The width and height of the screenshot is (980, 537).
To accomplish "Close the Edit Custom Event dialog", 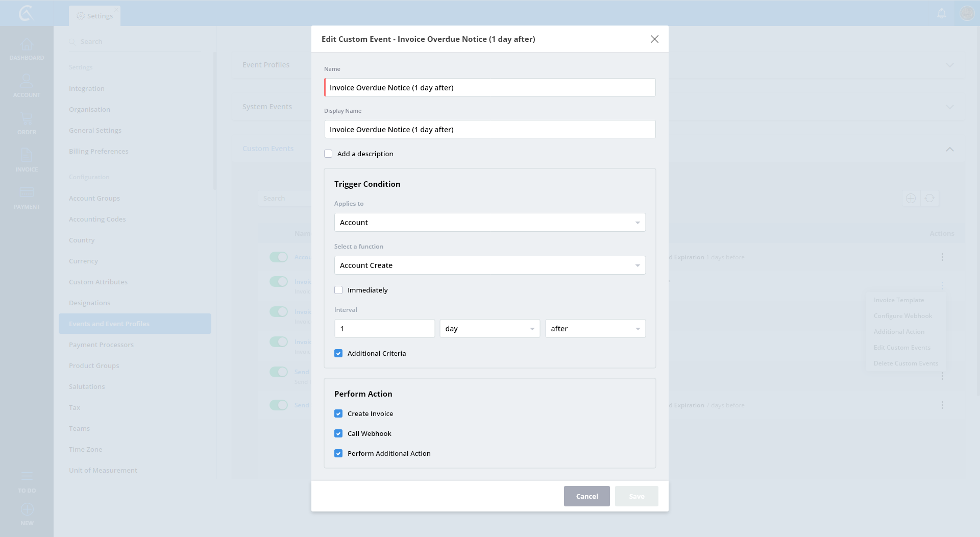I will tap(654, 39).
